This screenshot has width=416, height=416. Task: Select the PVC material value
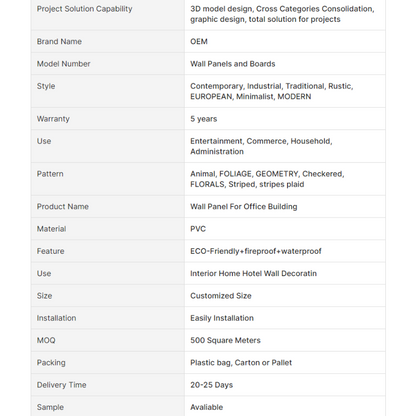198,229
